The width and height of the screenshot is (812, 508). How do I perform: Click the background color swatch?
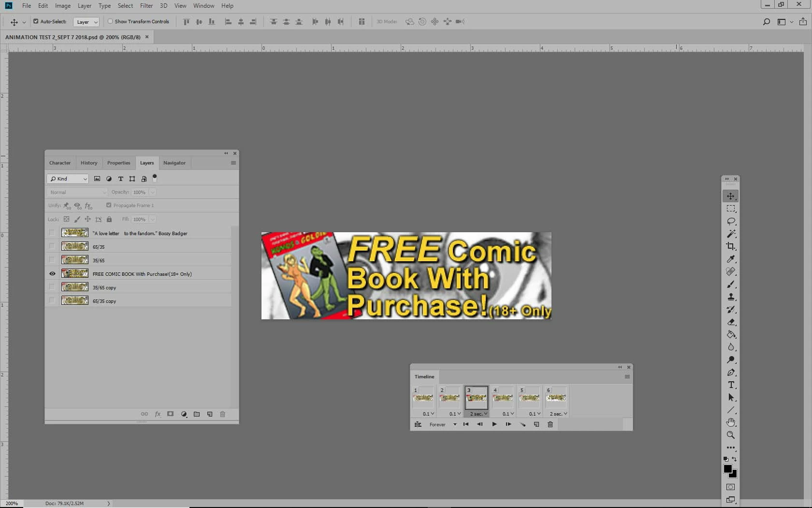coord(734,475)
